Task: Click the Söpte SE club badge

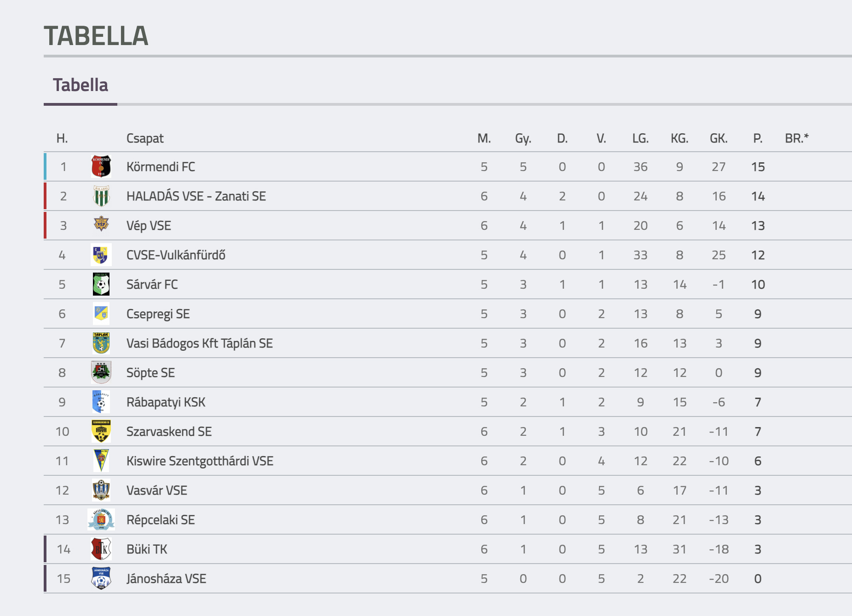Action: click(x=101, y=372)
